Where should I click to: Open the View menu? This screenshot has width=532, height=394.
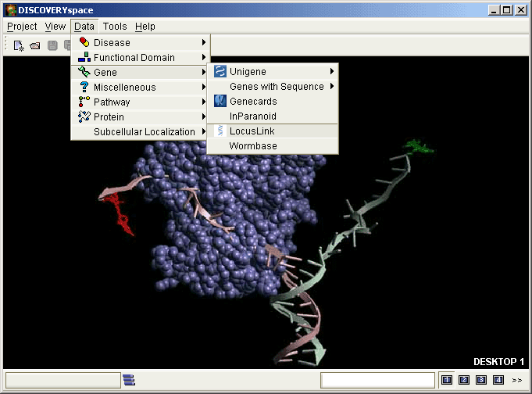[x=55, y=27]
